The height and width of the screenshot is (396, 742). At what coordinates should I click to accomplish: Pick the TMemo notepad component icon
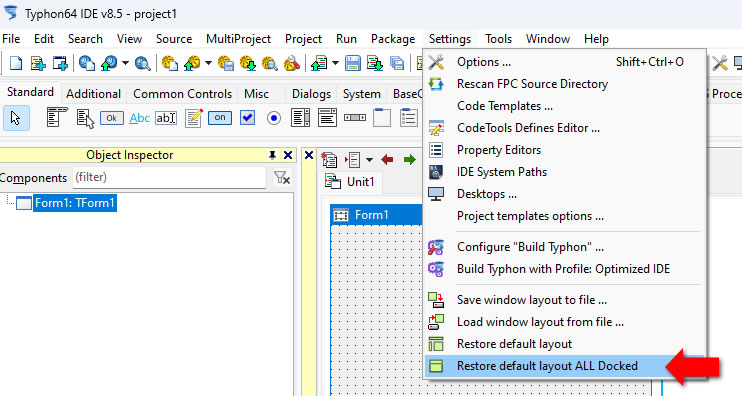coord(194,118)
